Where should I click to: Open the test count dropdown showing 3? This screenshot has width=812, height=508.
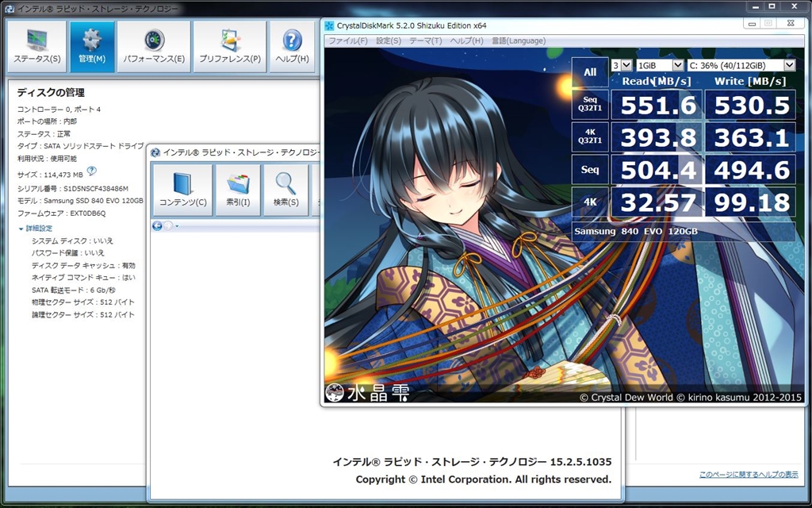(622, 65)
